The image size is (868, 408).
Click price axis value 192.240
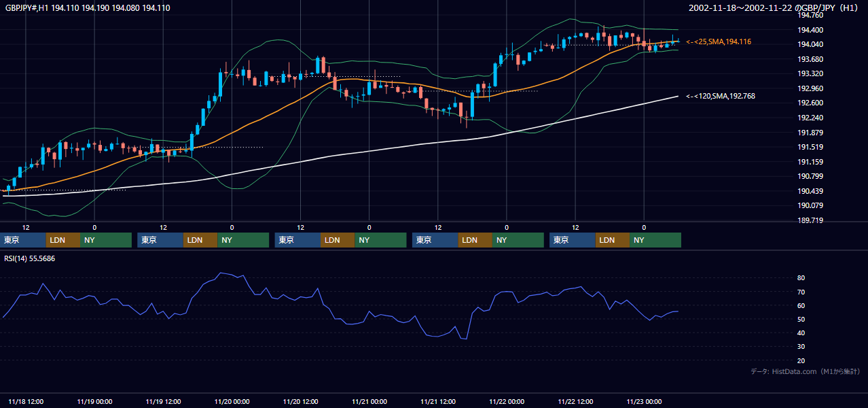pyautogui.click(x=810, y=118)
